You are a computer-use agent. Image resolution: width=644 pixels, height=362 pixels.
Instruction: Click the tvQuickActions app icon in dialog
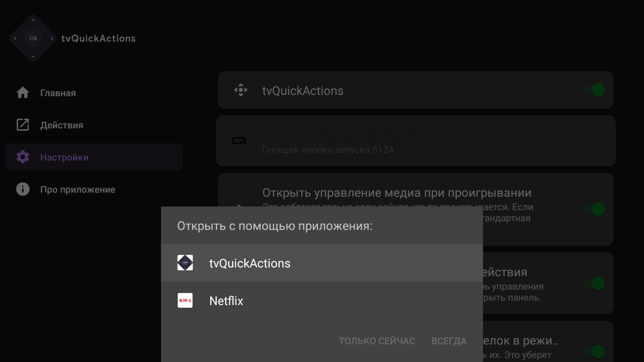click(185, 263)
